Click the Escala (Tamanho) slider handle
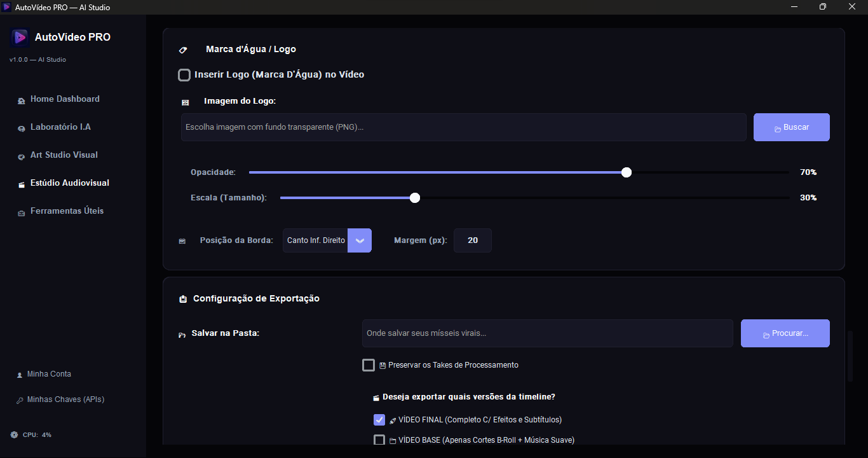This screenshot has width=868, height=458. [415, 198]
